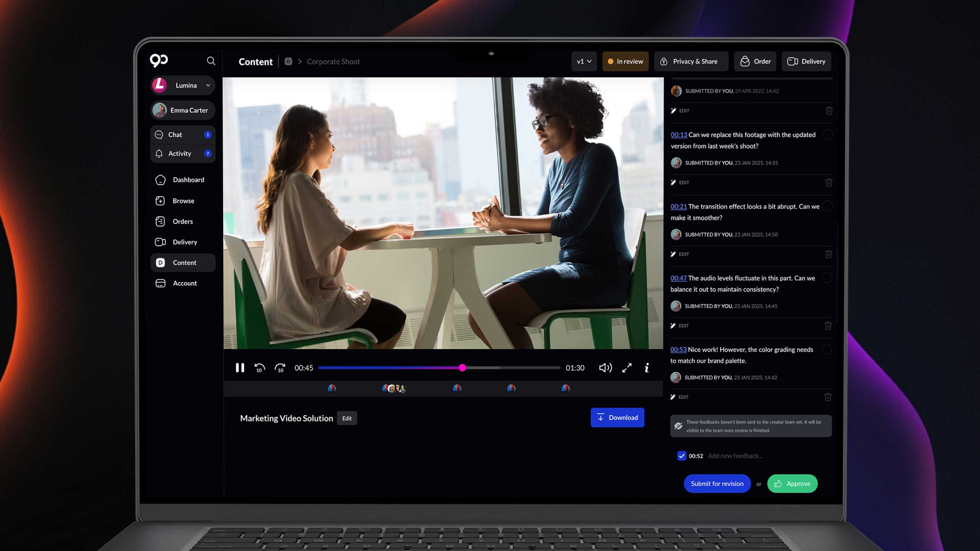Open Orders in sidebar
This screenshot has height=551, width=980.
pyautogui.click(x=183, y=222)
